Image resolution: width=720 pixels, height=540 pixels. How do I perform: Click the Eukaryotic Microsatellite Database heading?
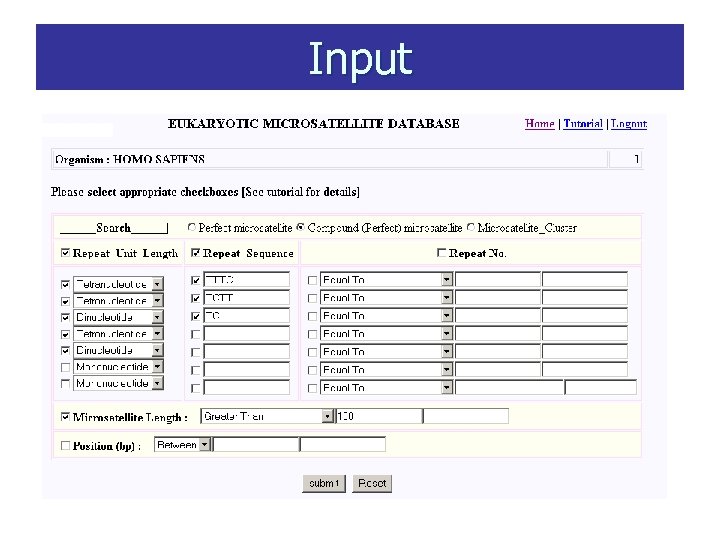[314, 124]
